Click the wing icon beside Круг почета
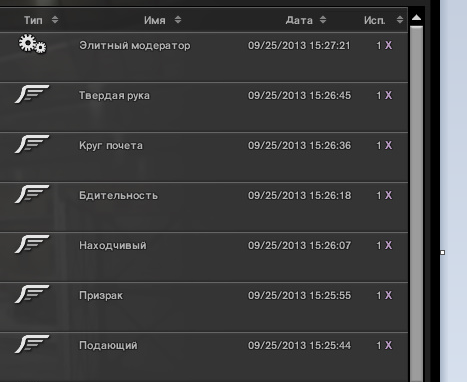467x382 pixels. click(32, 144)
